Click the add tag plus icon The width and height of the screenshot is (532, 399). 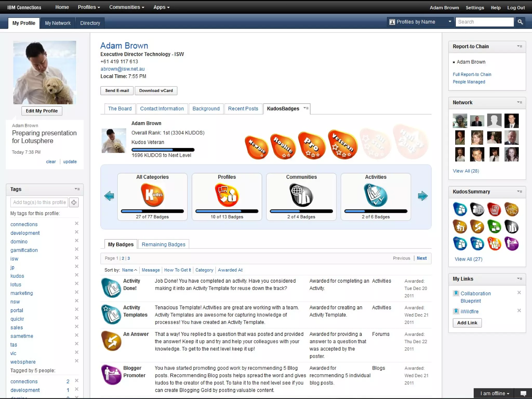(74, 202)
